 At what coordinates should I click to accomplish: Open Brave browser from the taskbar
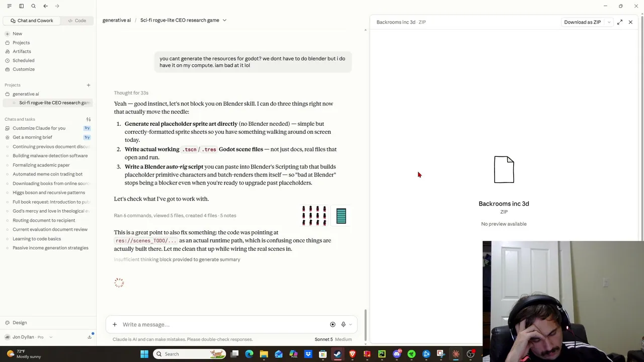click(x=352, y=354)
